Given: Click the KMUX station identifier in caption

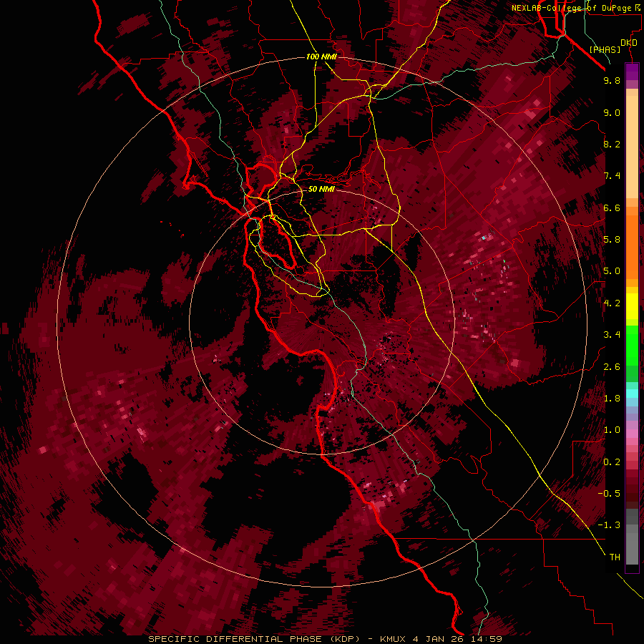Looking at the screenshot, I should pyautogui.click(x=392, y=639).
